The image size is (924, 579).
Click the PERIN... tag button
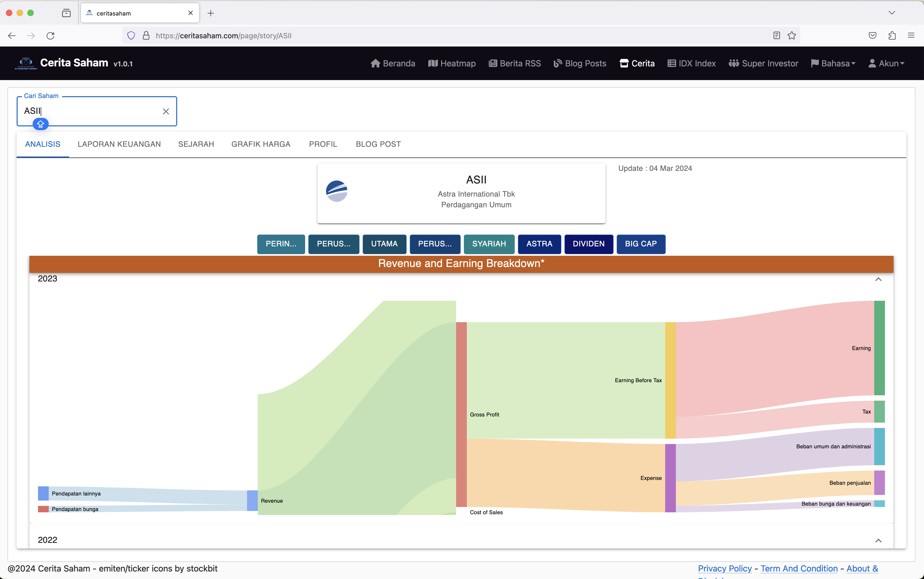(281, 244)
